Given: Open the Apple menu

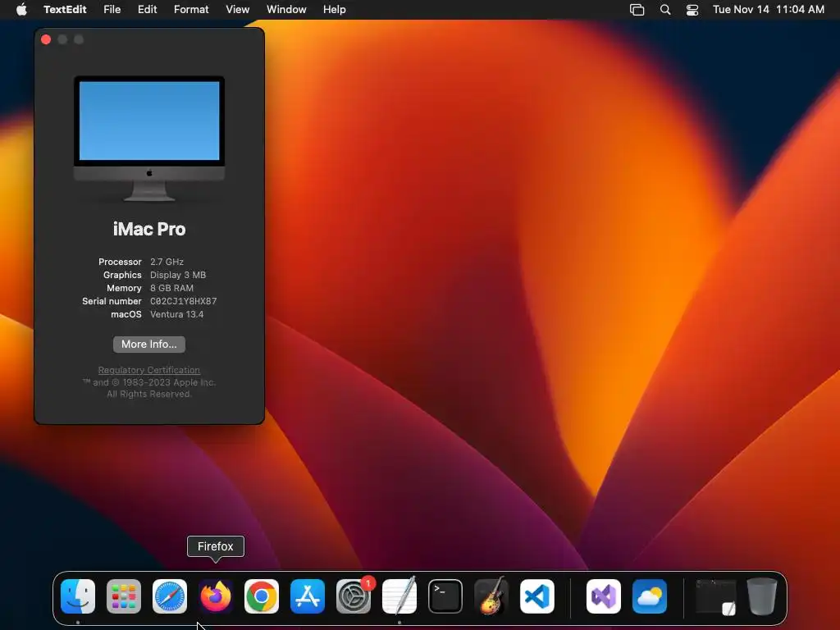Looking at the screenshot, I should (x=21, y=9).
